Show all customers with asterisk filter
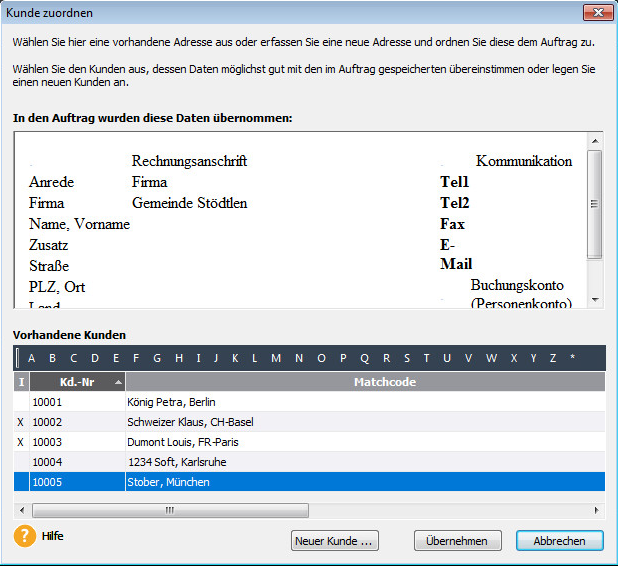The height and width of the screenshot is (566, 618). point(572,358)
